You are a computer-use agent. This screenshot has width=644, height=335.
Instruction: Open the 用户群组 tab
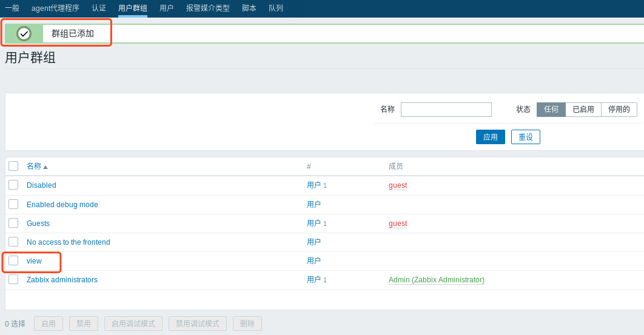click(x=132, y=8)
